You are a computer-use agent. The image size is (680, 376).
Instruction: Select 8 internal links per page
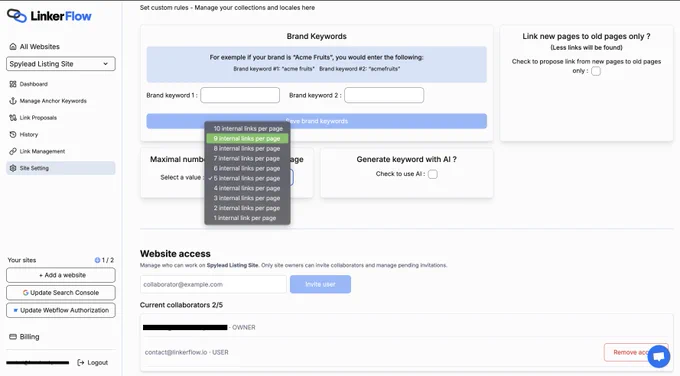(247, 148)
